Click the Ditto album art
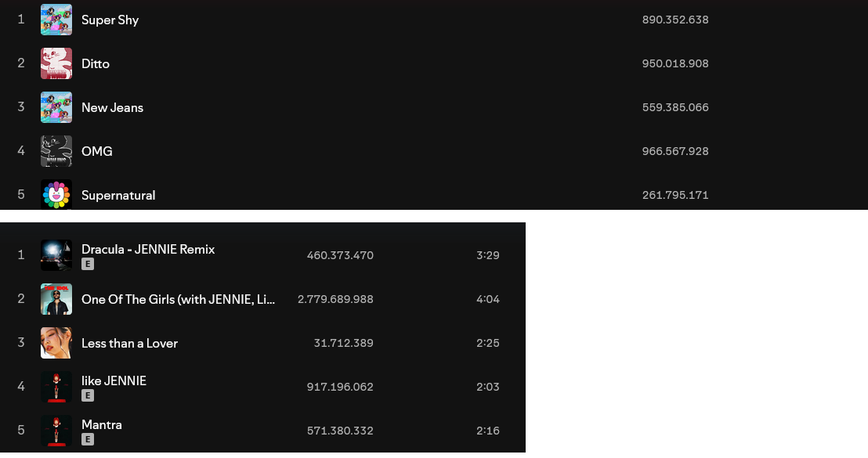Viewport: 868px width, 458px height. [x=56, y=63]
